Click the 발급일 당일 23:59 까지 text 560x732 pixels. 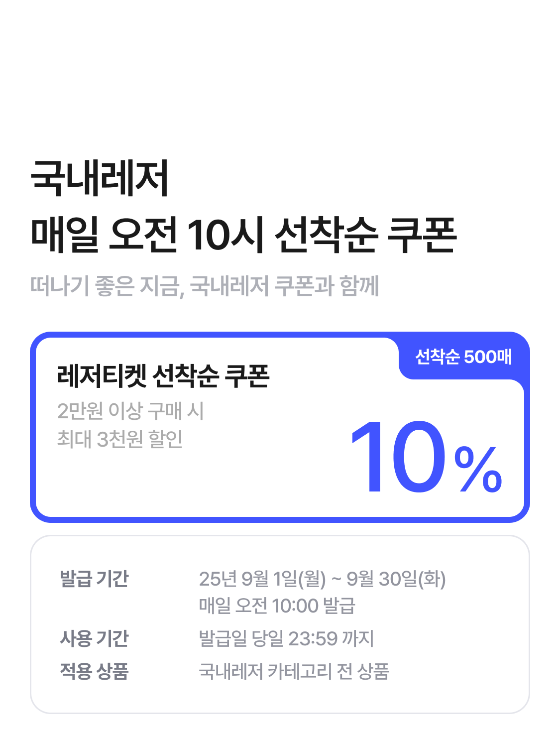pos(286,638)
